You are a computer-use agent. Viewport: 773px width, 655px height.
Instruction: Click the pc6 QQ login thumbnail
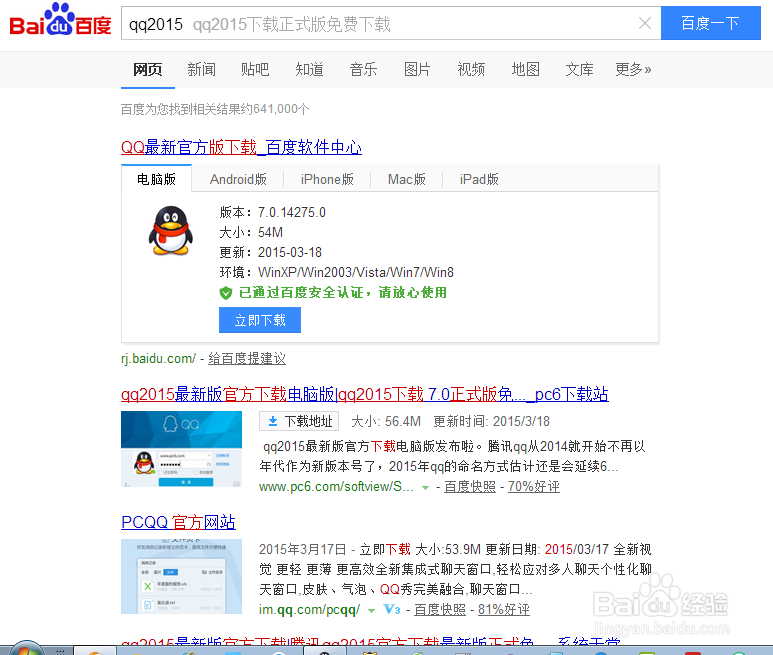[181, 449]
